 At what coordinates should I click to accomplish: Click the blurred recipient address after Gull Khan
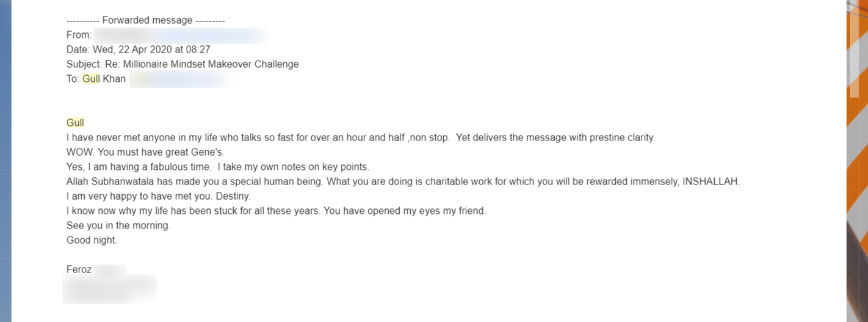(181, 79)
